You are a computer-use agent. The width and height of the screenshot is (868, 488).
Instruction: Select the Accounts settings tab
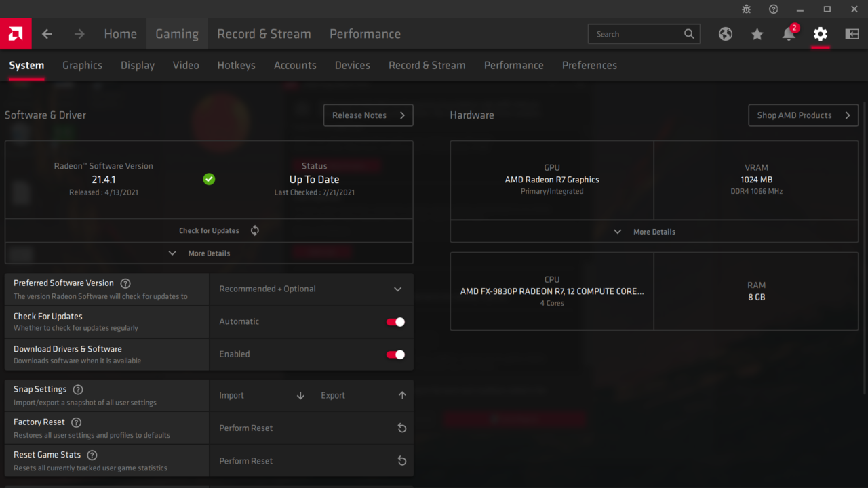coord(295,65)
